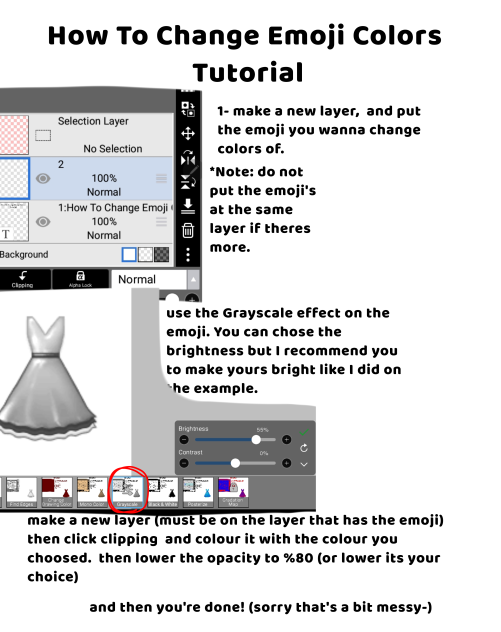Click the Brightness 55% value

pos(262,430)
